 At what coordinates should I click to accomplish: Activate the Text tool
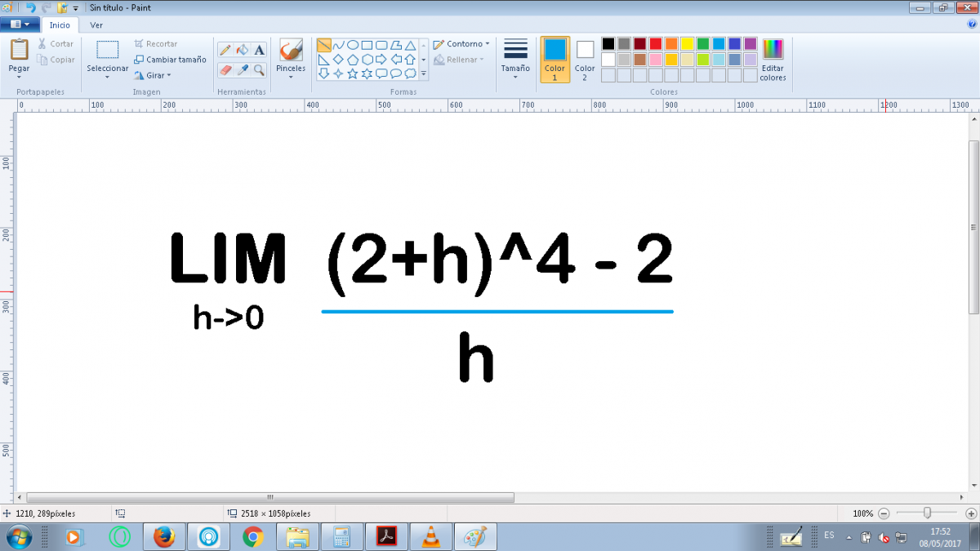pos(260,50)
